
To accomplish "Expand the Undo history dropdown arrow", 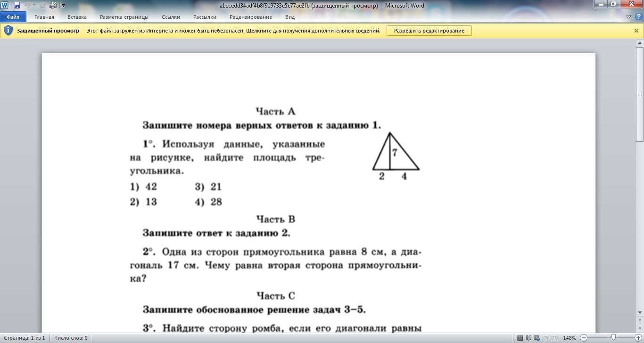I will tap(34, 6).
